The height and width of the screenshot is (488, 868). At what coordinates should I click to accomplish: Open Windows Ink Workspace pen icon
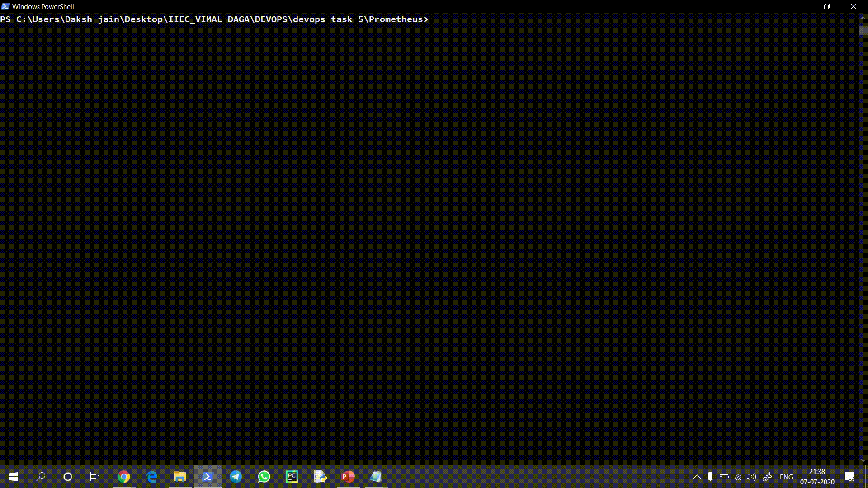click(767, 477)
